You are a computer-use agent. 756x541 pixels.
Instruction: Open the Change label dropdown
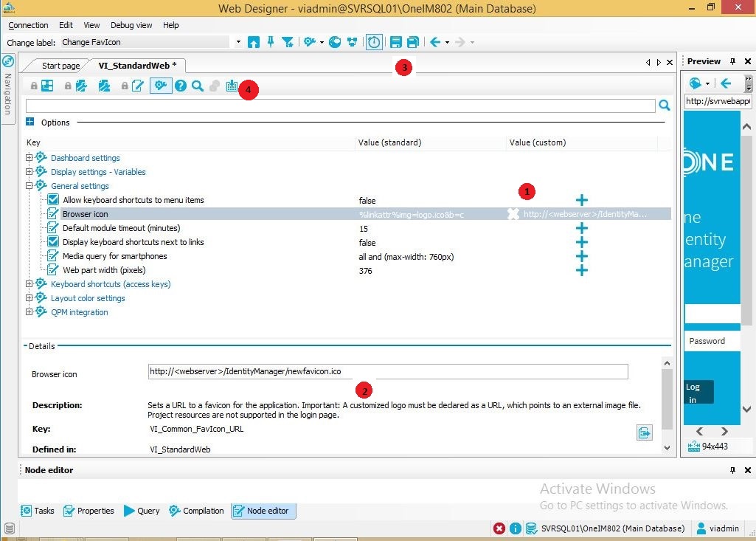click(x=238, y=43)
